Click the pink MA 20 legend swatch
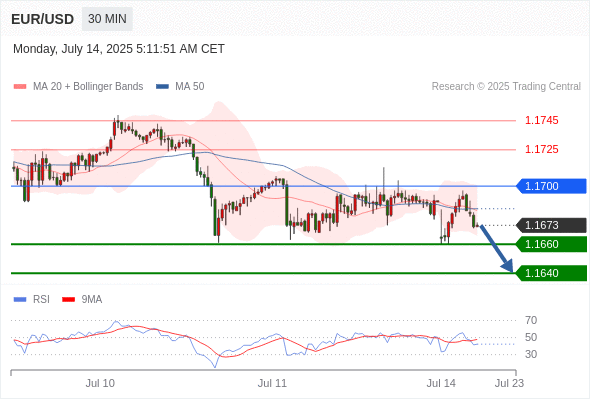This screenshot has width=590, height=400. tap(20, 87)
